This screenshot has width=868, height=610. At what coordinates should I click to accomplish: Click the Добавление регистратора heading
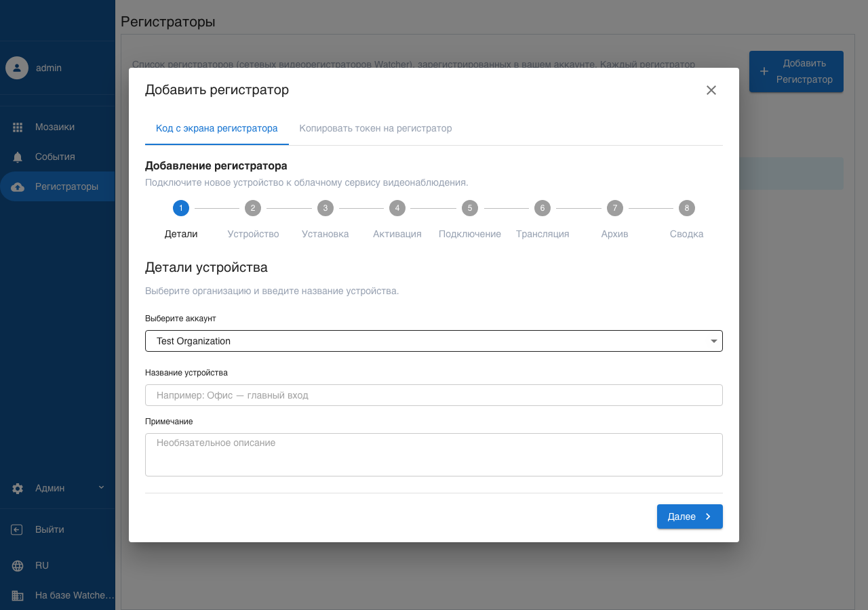coord(216,166)
